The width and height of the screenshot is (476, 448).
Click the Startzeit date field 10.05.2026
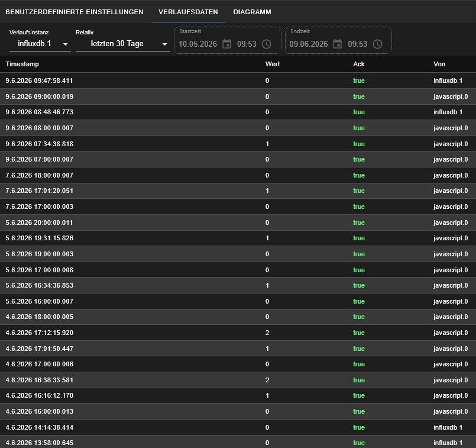[197, 44]
